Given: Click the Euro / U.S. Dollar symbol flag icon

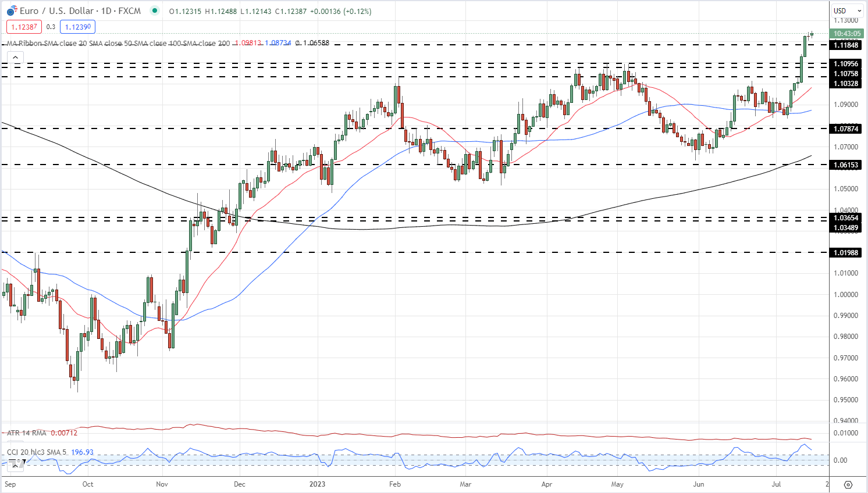Looking at the screenshot, I should click(12, 10).
